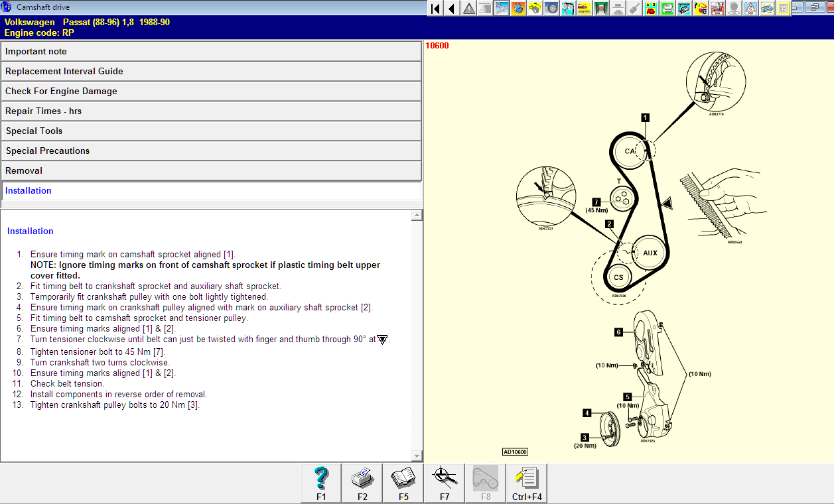Zoom diagram with F7 magnifier button
This screenshot has height=504, width=834.
pyautogui.click(x=445, y=483)
